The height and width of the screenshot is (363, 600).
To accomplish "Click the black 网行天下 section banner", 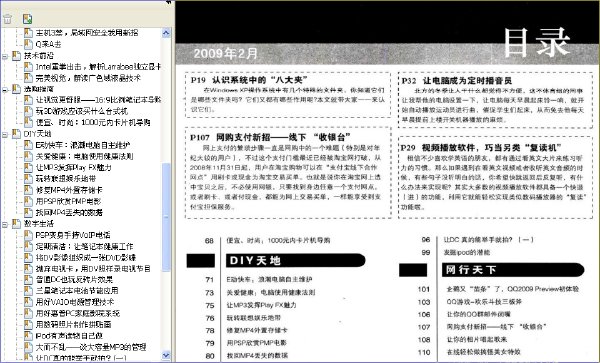I will [513, 270].
